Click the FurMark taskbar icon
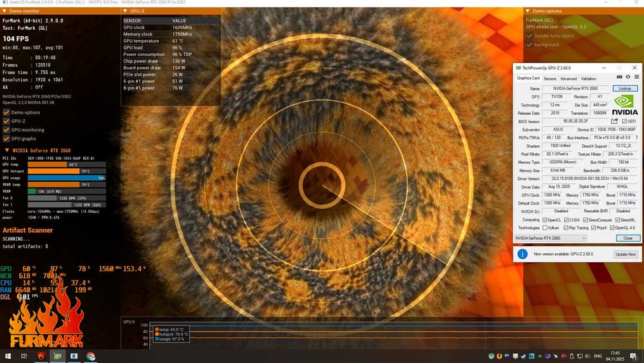644x363 pixels. point(41,356)
